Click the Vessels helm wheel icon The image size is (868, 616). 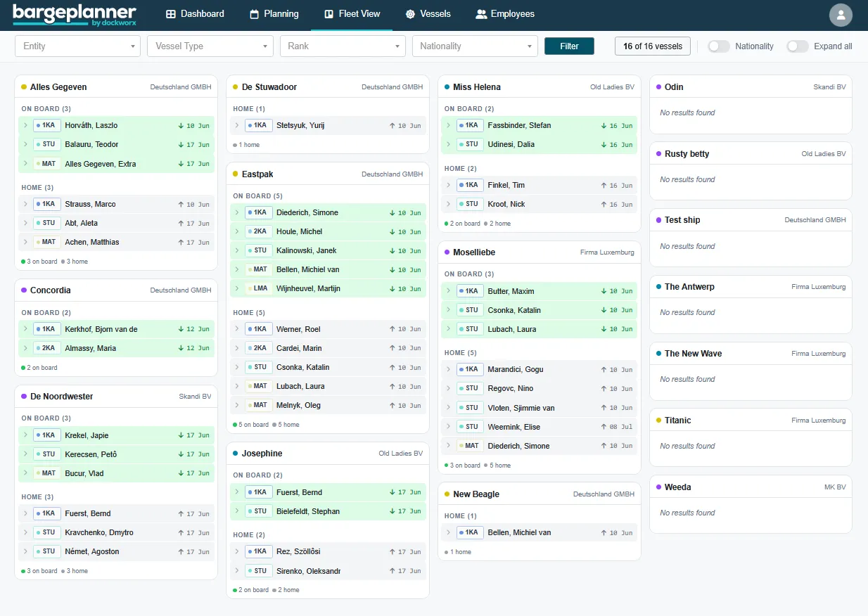[410, 14]
